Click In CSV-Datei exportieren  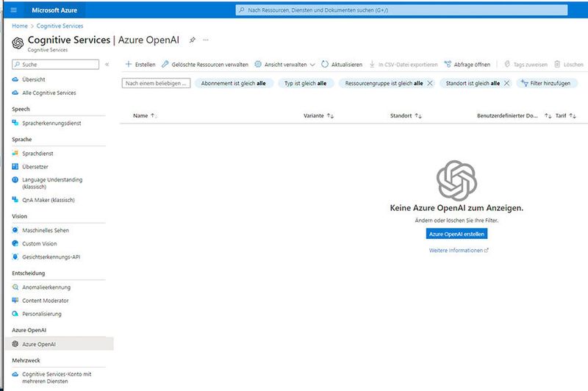click(404, 65)
